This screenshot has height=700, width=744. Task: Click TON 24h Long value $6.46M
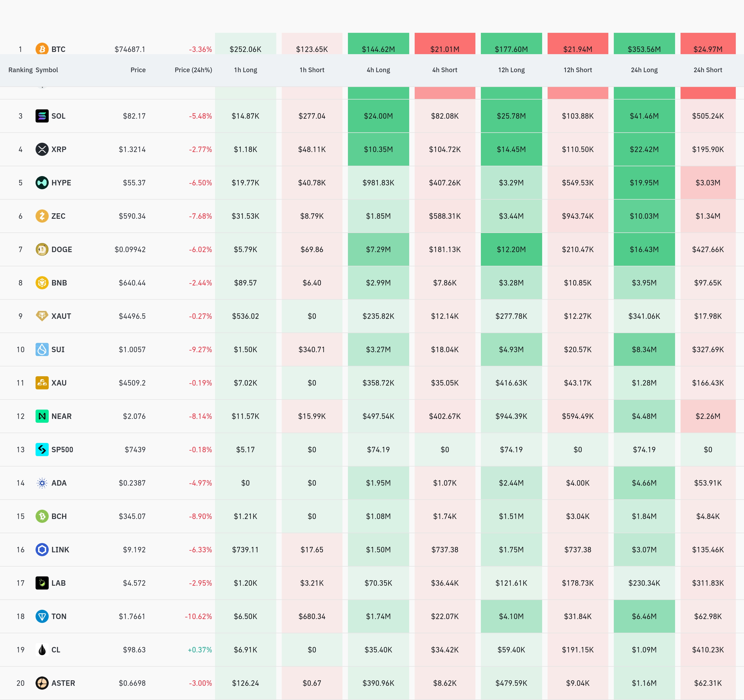644,616
